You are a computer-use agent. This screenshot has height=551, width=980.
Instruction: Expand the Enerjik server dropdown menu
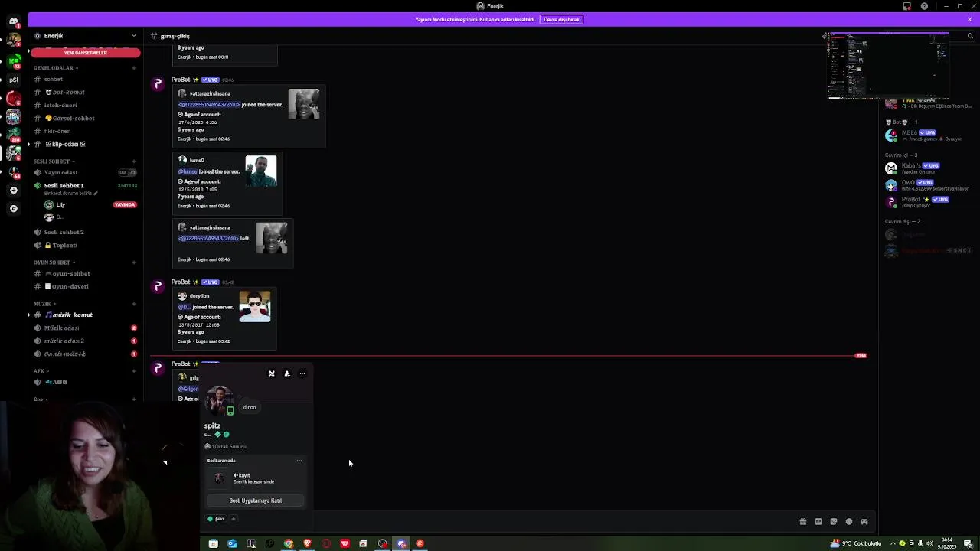[x=133, y=36]
